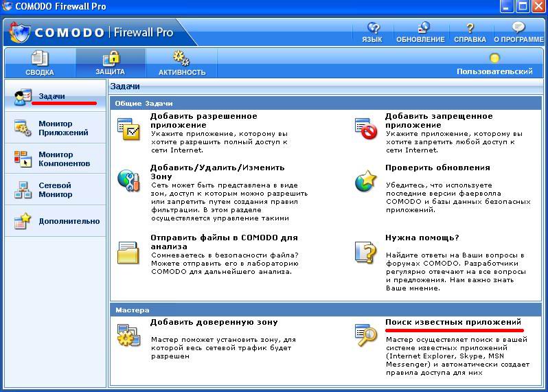The image size is (548, 392).
Task: Click the Общие Задачи section header
Action: (x=326, y=104)
